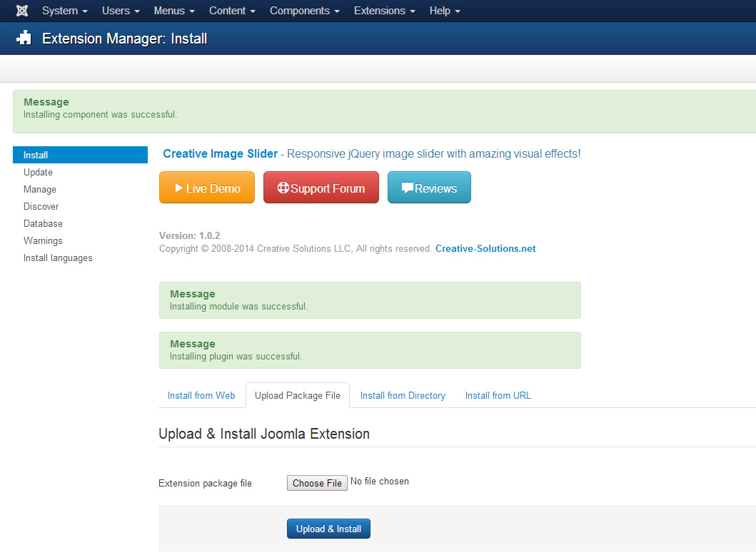Open the System menu
Screen dimensions: 756x560
coord(65,11)
